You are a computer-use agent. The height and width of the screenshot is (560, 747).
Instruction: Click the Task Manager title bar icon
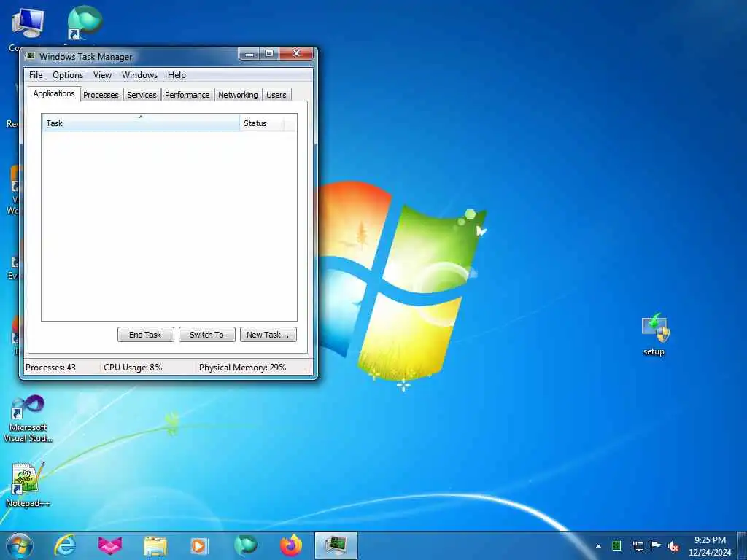pos(31,56)
